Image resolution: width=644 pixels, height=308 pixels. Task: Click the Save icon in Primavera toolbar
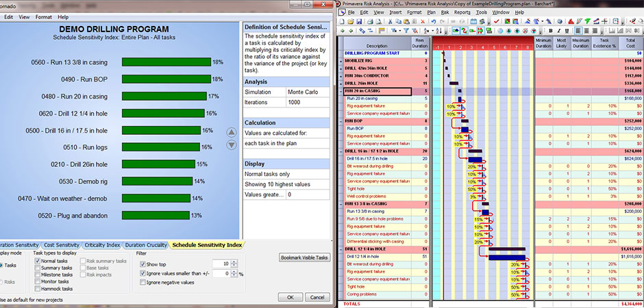pyautogui.click(x=359, y=21)
